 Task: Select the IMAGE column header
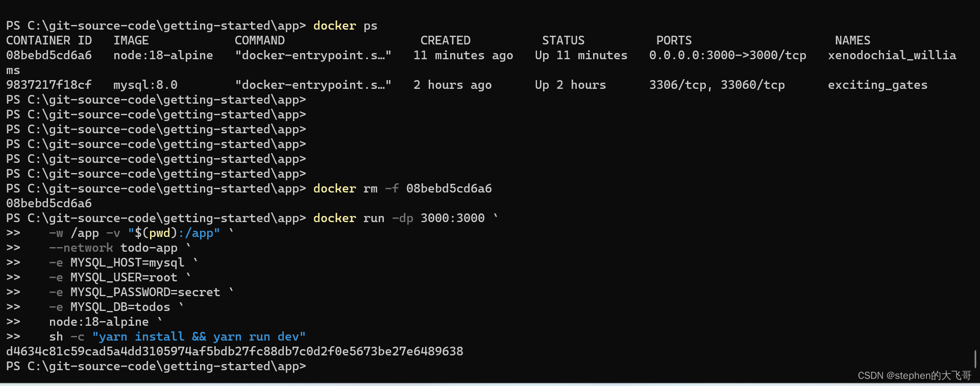click(x=131, y=40)
